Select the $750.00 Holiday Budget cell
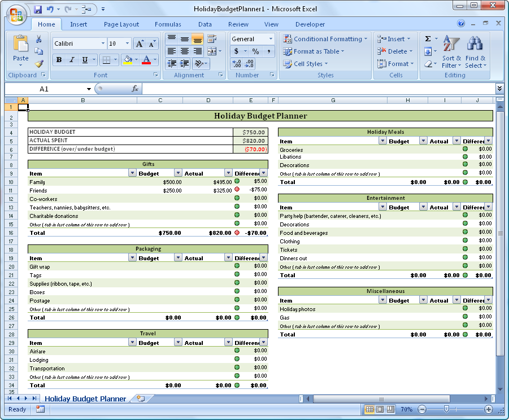 [250, 132]
